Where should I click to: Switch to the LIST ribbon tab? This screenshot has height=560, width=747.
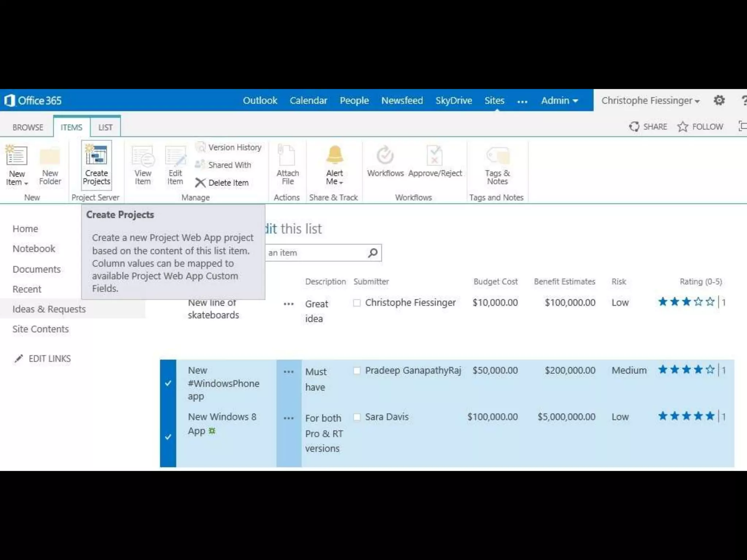[x=105, y=127]
